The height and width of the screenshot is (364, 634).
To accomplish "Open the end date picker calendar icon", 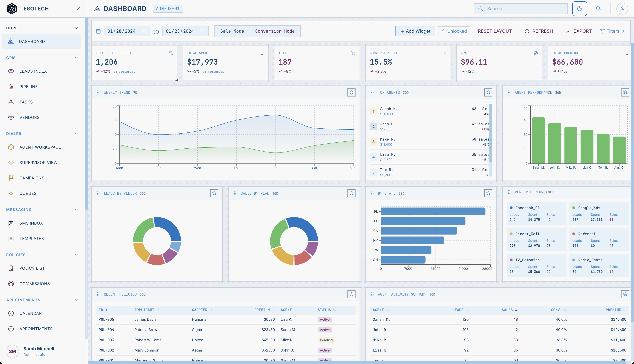I will point(202,31).
